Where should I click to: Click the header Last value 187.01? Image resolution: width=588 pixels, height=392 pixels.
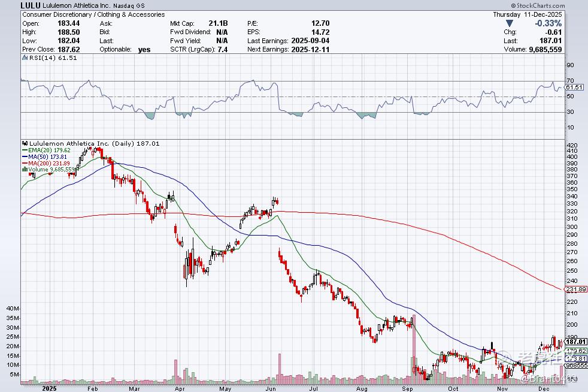[550, 41]
